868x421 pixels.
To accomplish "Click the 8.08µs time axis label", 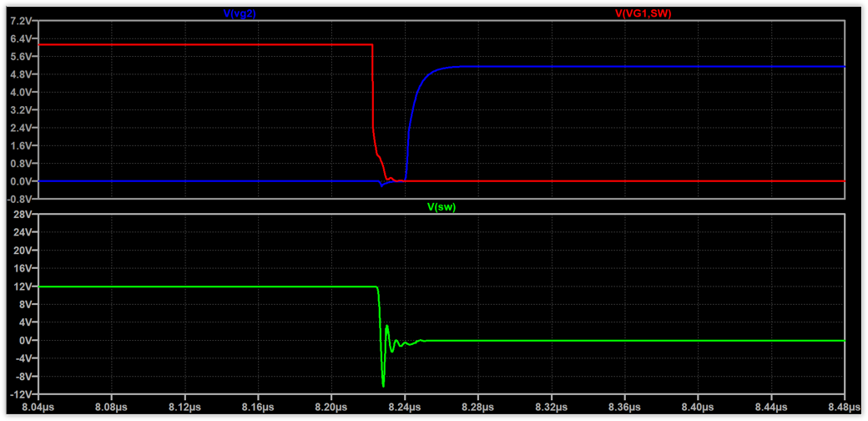I will click(x=112, y=407).
